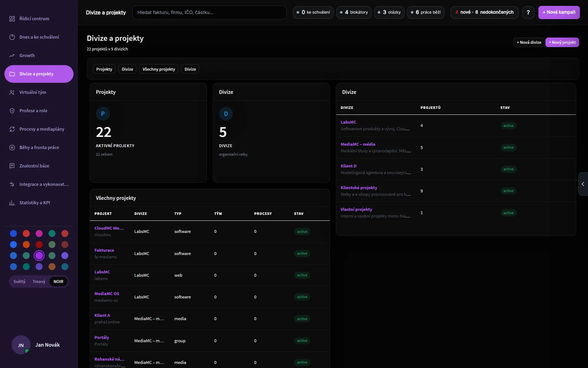Open Procesy a mediaplány refresh icon

12,129
